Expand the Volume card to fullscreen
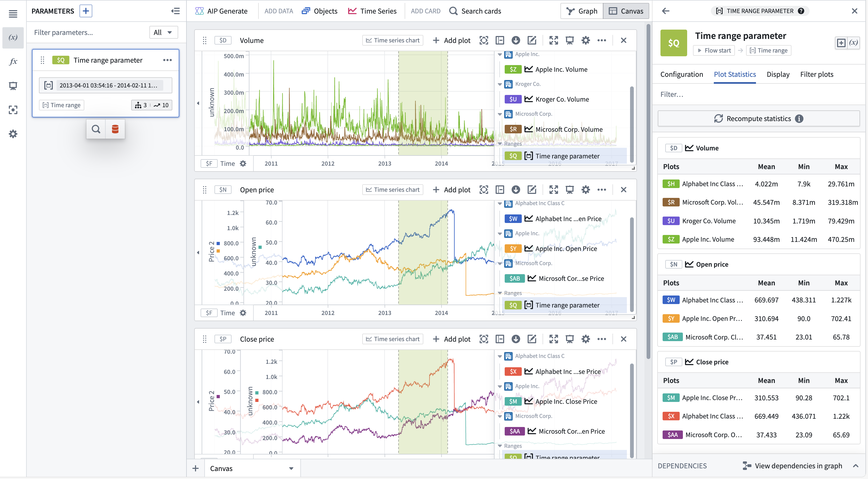The image size is (868, 479). pos(554,41)
